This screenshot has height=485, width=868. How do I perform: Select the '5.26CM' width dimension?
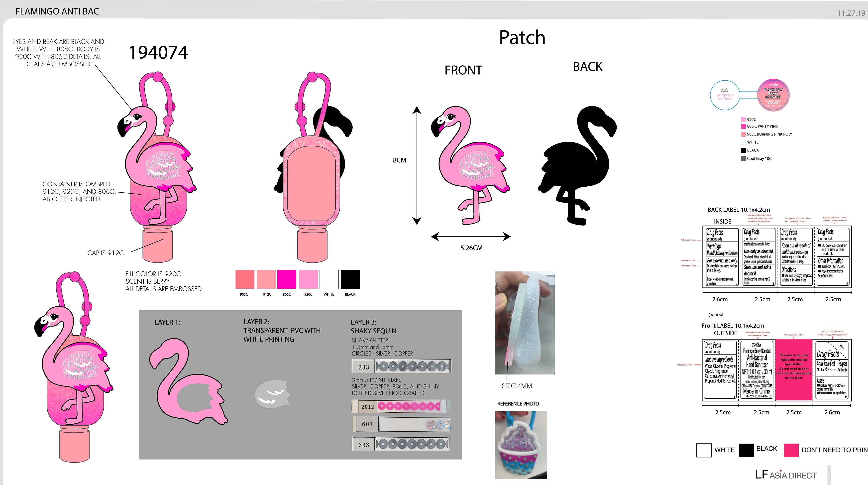click(x=471, y=248)
